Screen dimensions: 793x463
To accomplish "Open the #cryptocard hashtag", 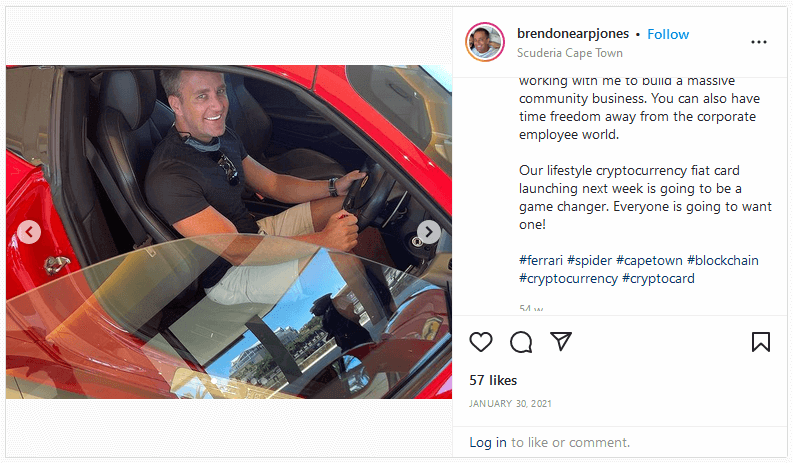I will [x=658, y=278].
